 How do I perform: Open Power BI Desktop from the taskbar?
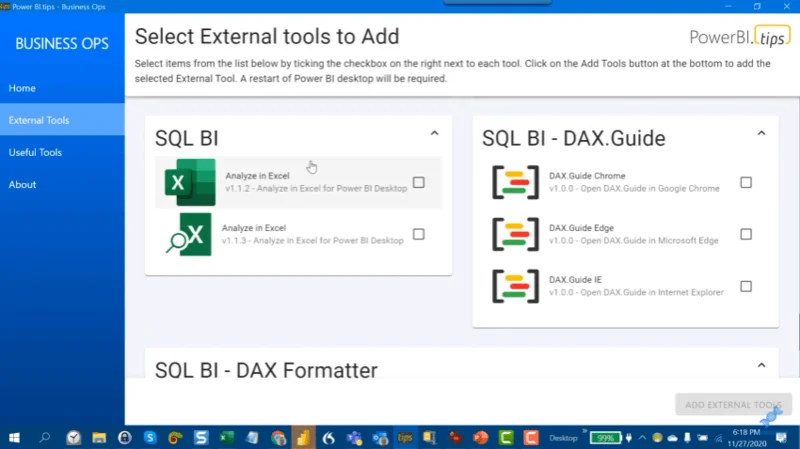pos(303,438)
